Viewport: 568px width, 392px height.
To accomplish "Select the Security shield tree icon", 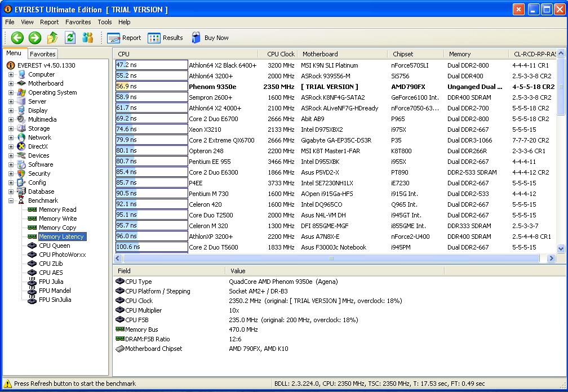I will (x=22, y=173).
